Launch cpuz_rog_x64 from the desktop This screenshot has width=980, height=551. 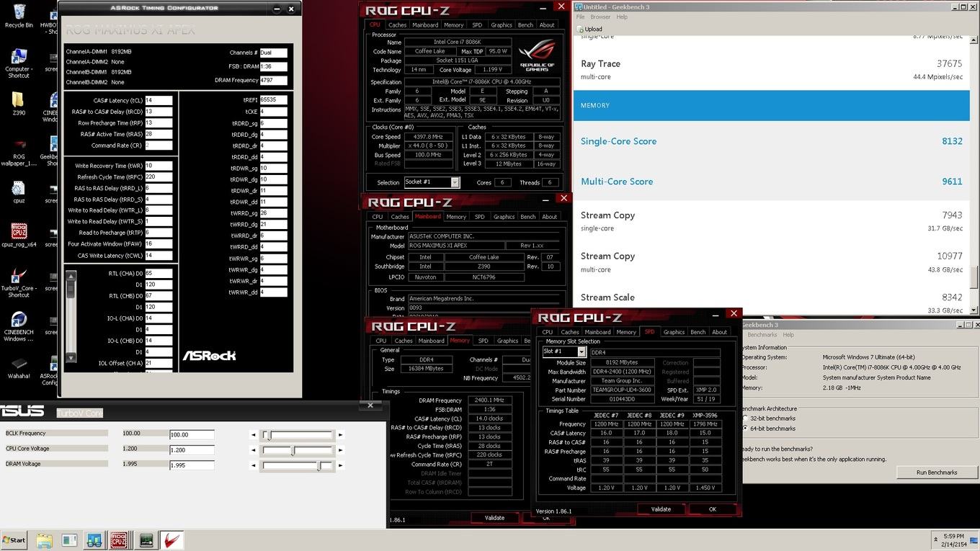(x=19, y=236)
